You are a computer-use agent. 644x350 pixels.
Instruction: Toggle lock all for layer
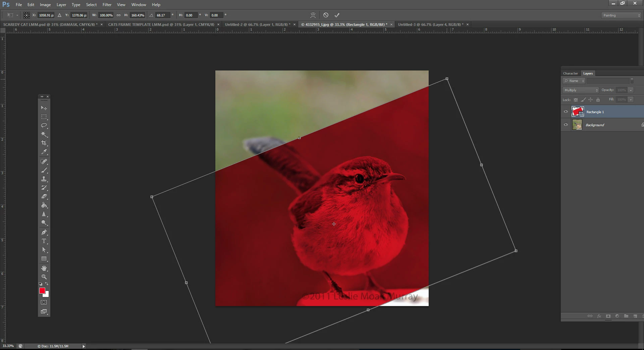(x=598, y=100)
